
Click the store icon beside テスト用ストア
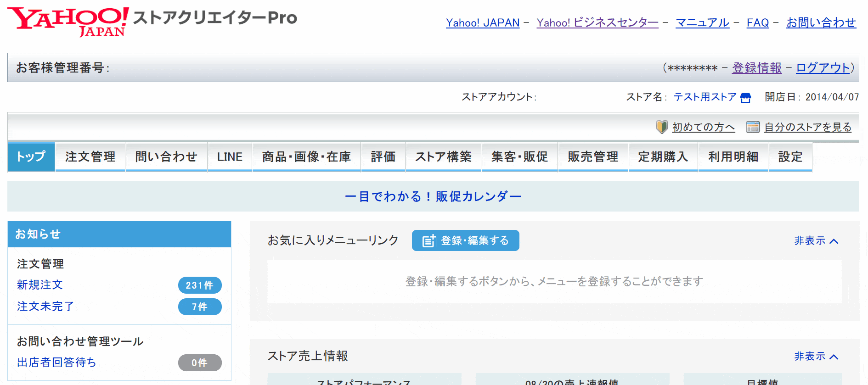tap(745, 98)
